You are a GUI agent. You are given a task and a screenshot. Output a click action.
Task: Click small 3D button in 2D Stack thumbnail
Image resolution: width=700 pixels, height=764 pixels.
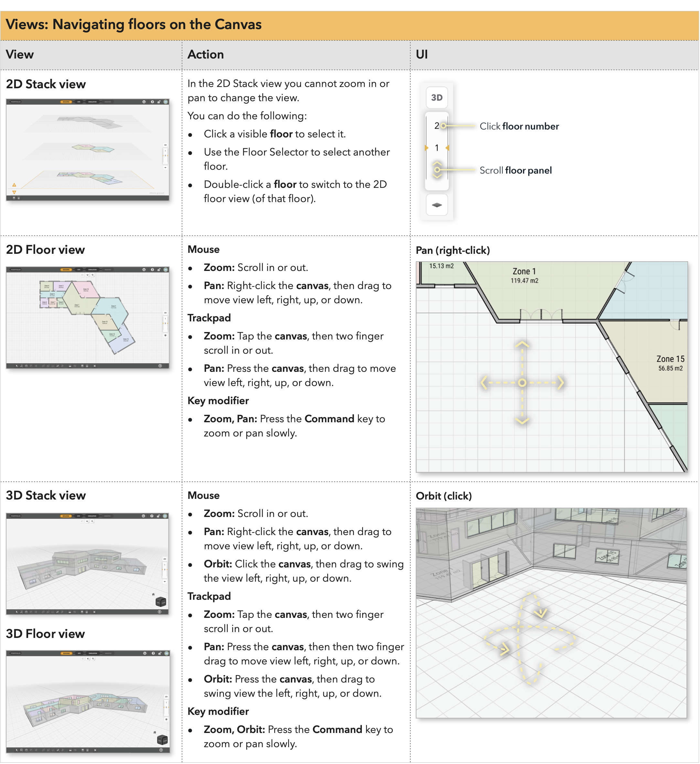pos(165,145)
